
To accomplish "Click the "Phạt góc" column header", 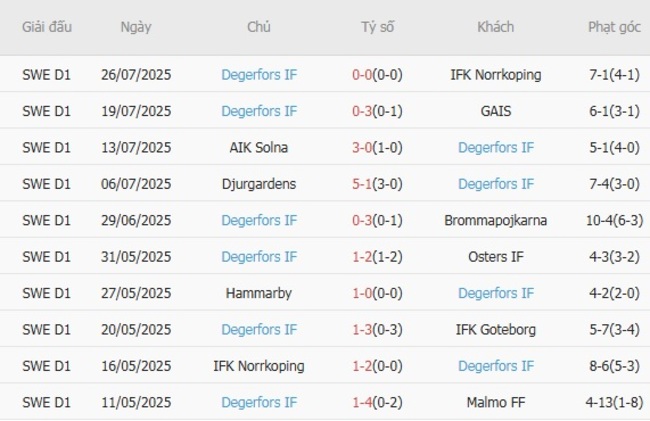I will coord(614,27).
